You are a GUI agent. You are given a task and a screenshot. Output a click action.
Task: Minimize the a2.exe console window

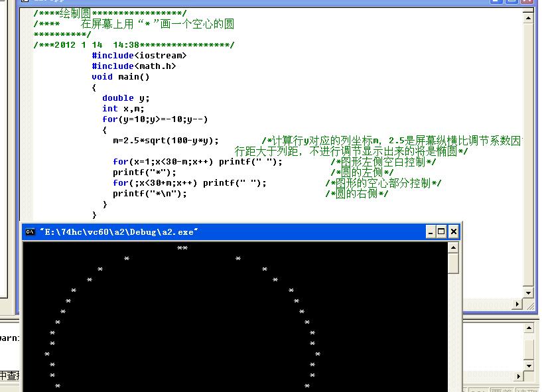tap(431, 231)
